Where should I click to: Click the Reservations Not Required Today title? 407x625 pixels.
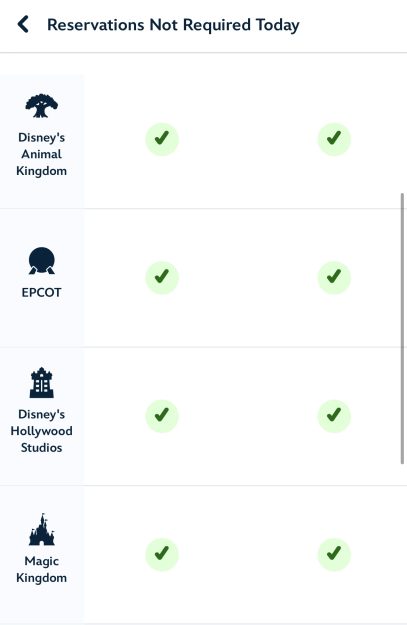point(173,25)
